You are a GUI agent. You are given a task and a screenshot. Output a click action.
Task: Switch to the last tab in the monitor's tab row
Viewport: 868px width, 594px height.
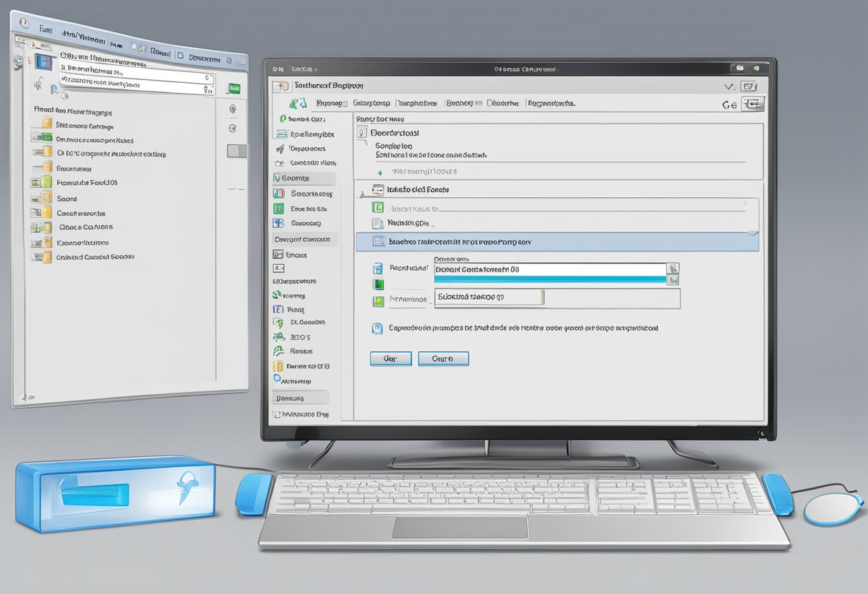pos(551,103)
